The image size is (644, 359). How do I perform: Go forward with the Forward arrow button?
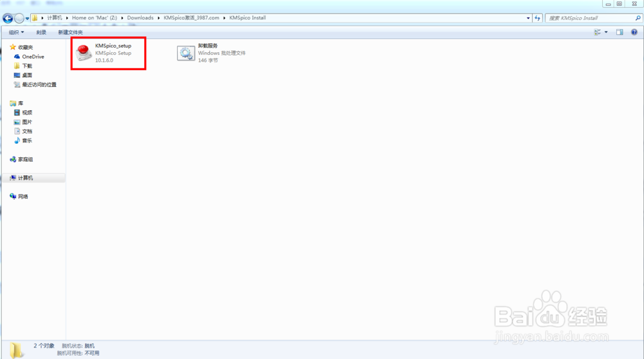tap(19, 18)
